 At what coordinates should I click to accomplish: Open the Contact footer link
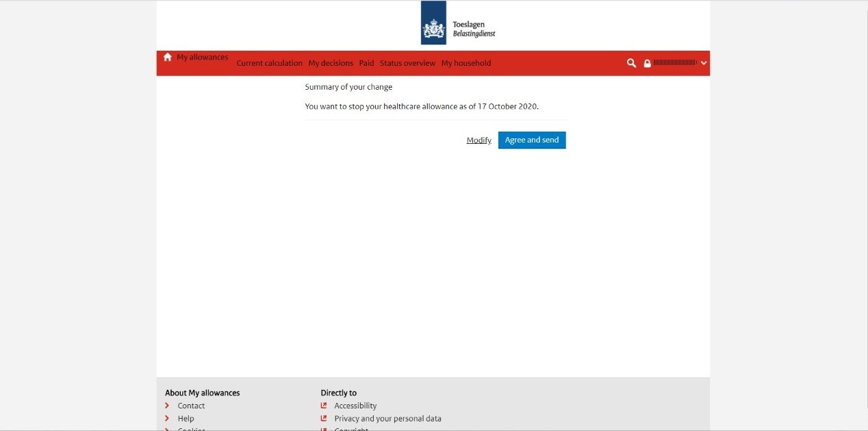[x=191, y=406]
